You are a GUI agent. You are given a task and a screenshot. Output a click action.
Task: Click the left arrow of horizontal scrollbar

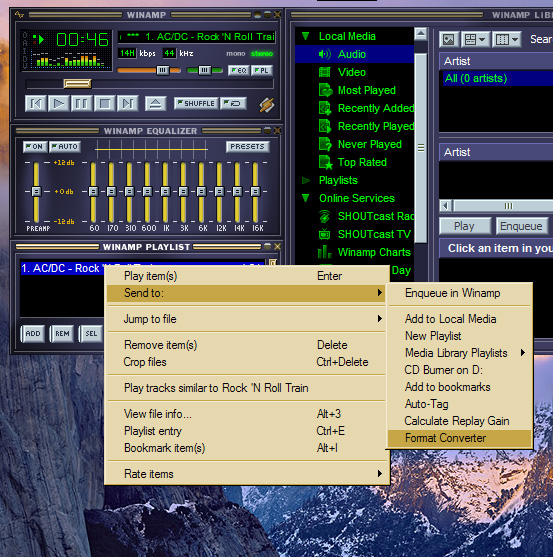coord(446,206)
